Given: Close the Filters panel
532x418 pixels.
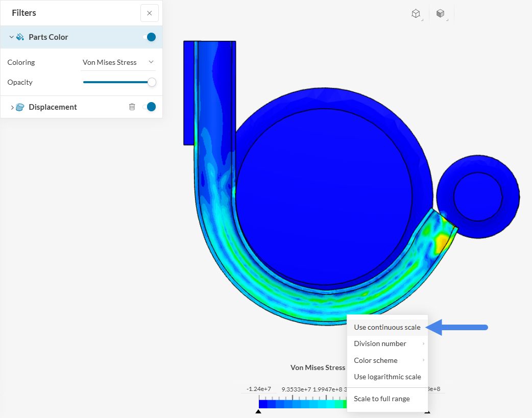Looking at the screenshot, I should click(149, 13).
